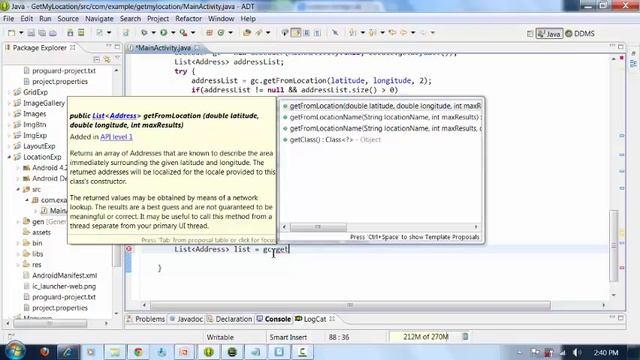Viewport: 640px width, 360px height.
Task: Switch to the DDMS perspective
Action: [580, 34]
